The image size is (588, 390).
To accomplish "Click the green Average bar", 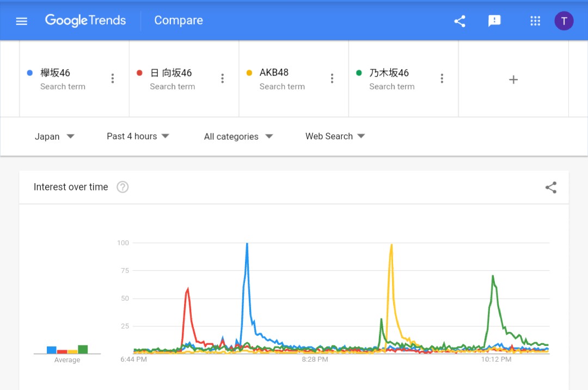I will click(x=83, y=349).
